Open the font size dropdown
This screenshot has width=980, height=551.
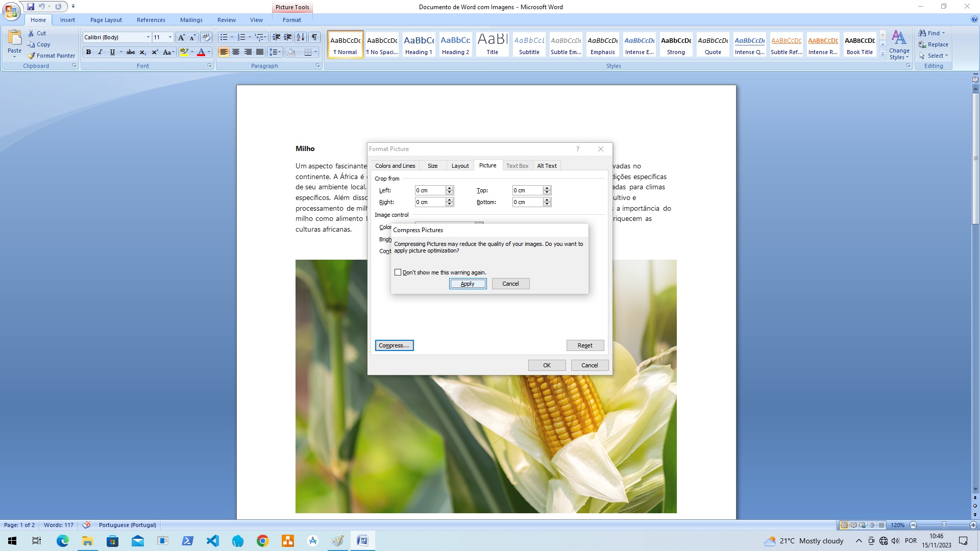coord(170,37)
